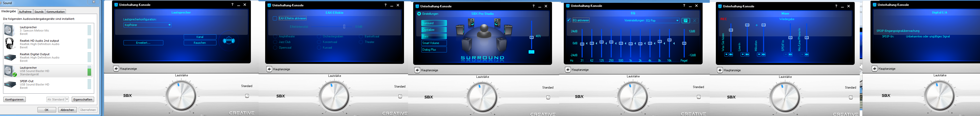Mute the Mic/Line/Phono-In channel speaker icon
This screenshot has width=980, height=116.
tap(806, 55)
